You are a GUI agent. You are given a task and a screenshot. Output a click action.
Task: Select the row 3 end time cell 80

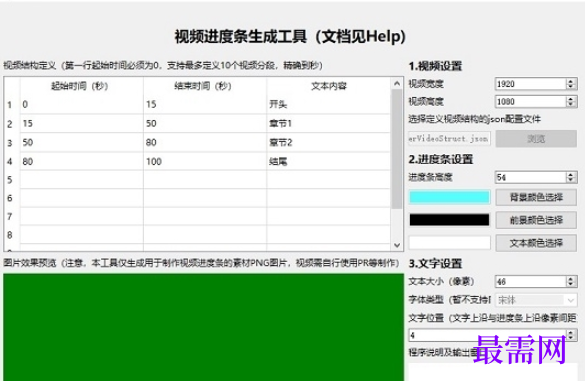pyautogui.click(x=205, y=143)
